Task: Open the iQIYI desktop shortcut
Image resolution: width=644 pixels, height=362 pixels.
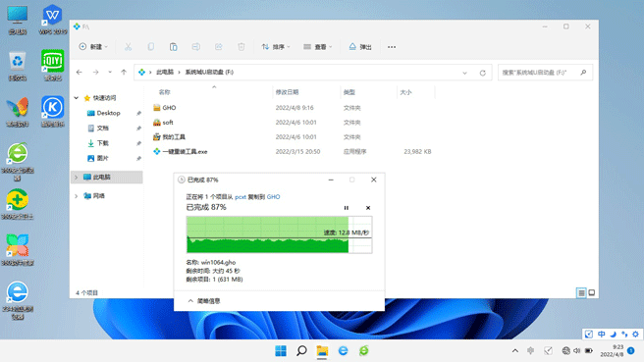Action: click(53, 66)
